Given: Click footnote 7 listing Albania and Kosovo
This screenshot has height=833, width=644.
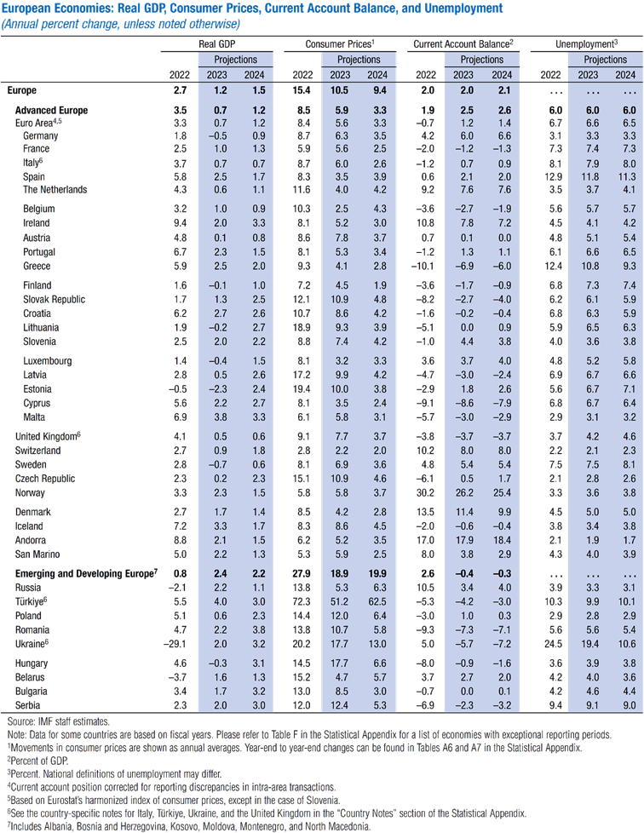Looking at the screenshot, I should (188, 827).
